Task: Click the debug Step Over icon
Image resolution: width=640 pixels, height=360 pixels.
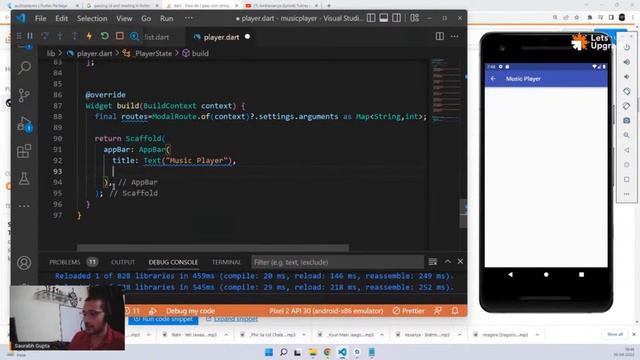Action: pos(45,36)
